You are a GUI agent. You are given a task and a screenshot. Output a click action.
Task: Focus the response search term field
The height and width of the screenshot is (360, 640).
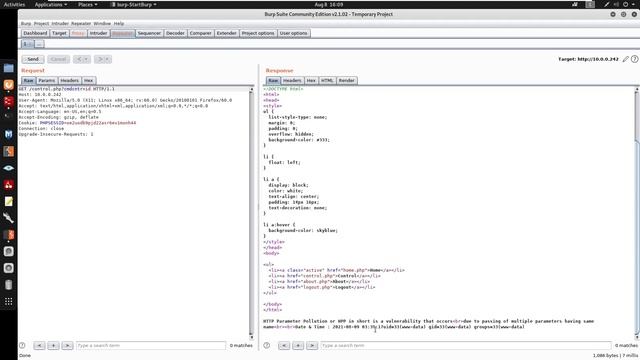pyautogui.click(x=466, y=346)
